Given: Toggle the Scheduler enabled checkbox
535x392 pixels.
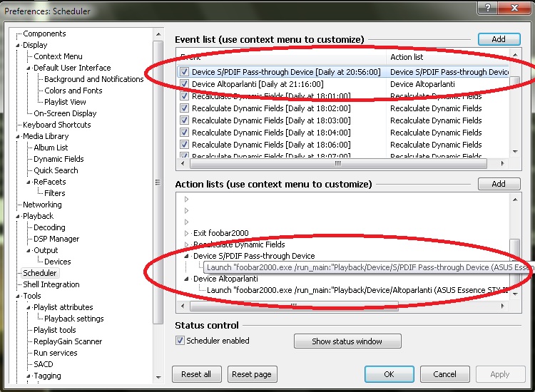Looking at the screenshot, I should [180, 341].
